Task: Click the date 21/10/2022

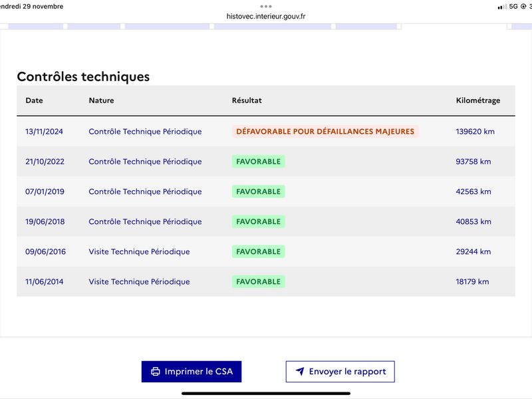Action: tap(45, 162)
